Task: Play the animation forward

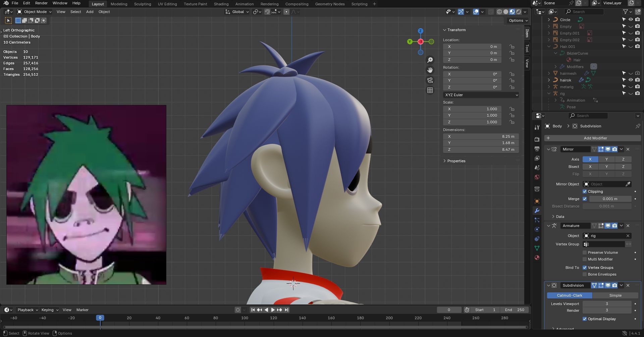Action: [273, 310]
